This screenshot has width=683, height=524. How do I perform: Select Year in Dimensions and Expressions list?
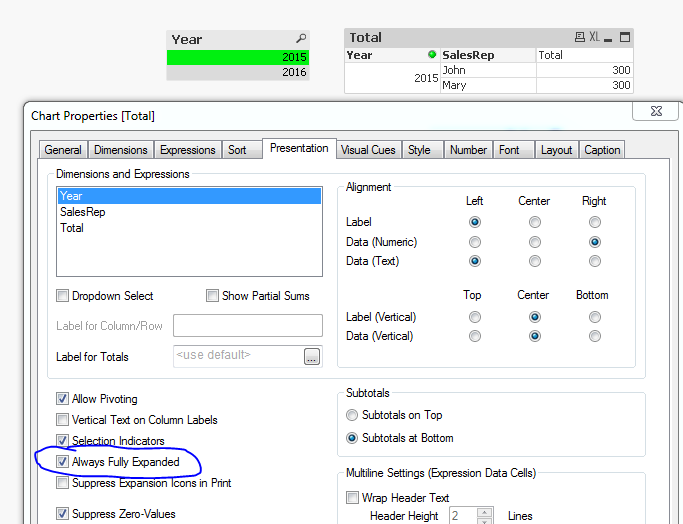[189, 196]
